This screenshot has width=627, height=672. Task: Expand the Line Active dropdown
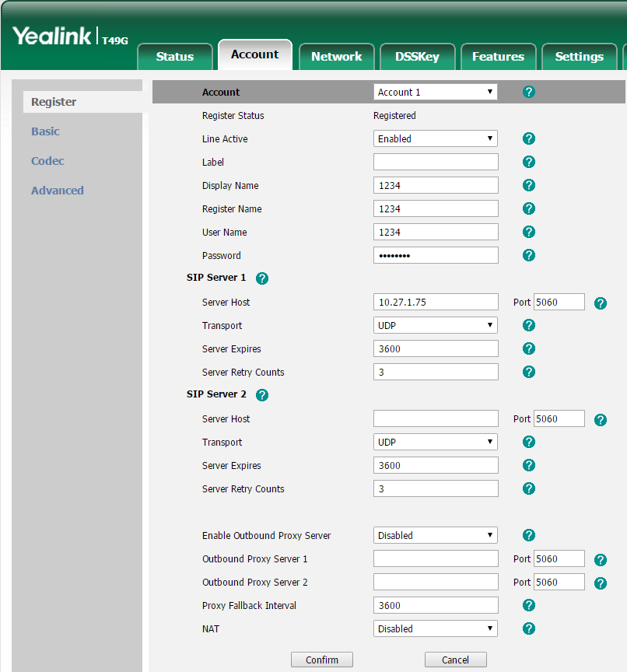pos(435,138)
